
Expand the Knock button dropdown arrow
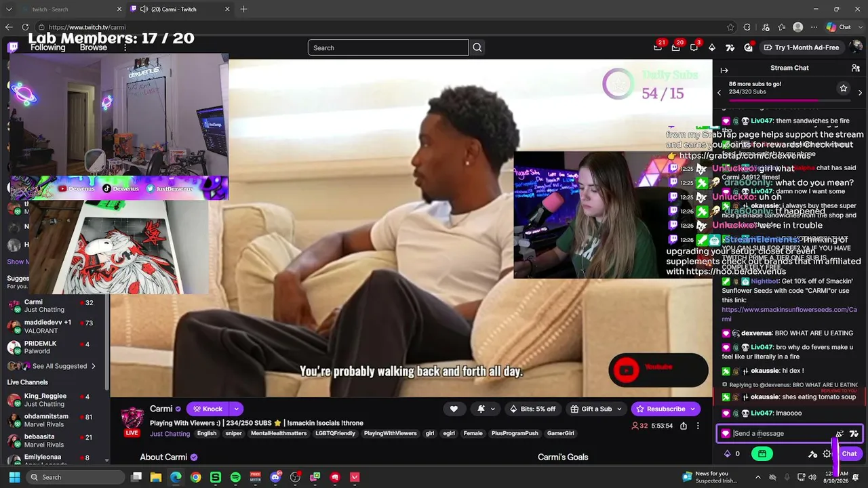tap(236, 409)
